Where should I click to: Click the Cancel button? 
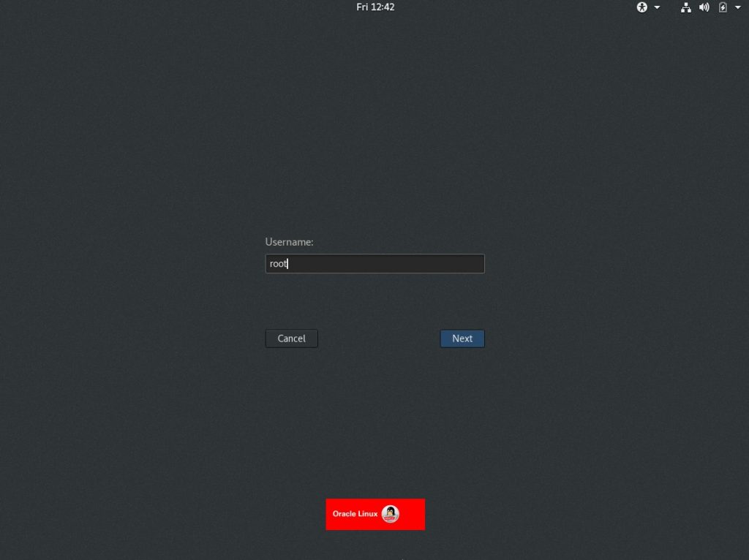click(x=291, y=338)
